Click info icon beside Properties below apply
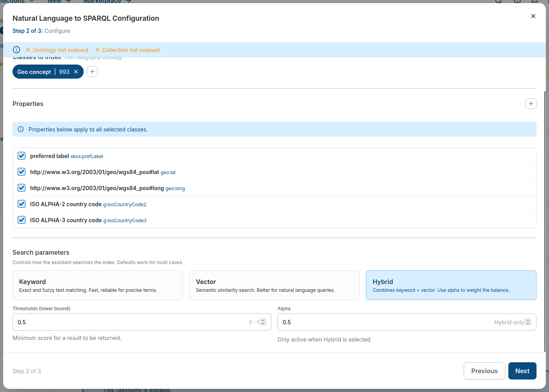 [x=21, y=129]
